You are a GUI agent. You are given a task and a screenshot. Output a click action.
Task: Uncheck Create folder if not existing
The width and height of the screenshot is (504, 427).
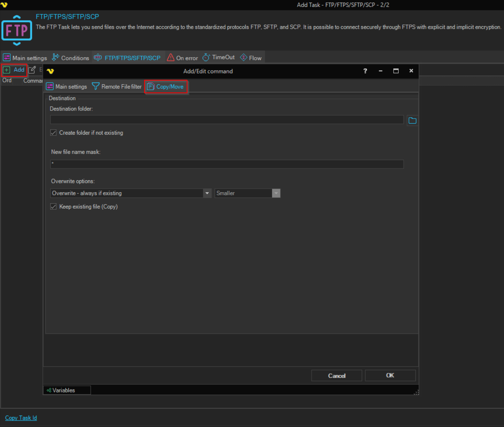click(53, 133)
